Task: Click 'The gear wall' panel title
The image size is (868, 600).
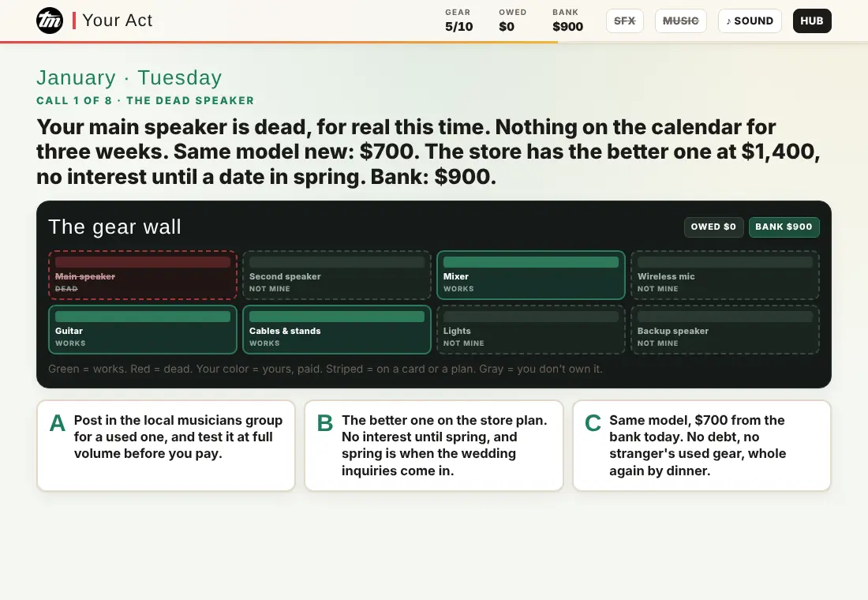Action: (x=114, y=227)
